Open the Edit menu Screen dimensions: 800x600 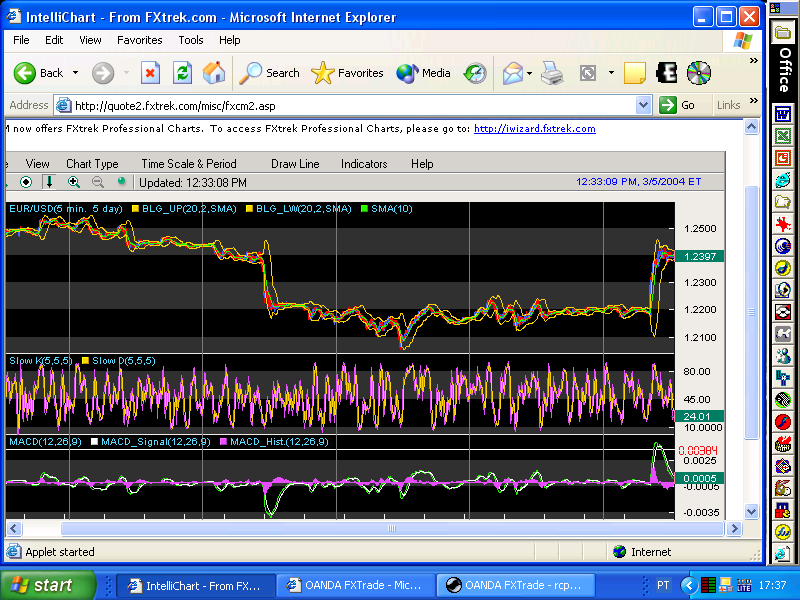click(54, 40)
